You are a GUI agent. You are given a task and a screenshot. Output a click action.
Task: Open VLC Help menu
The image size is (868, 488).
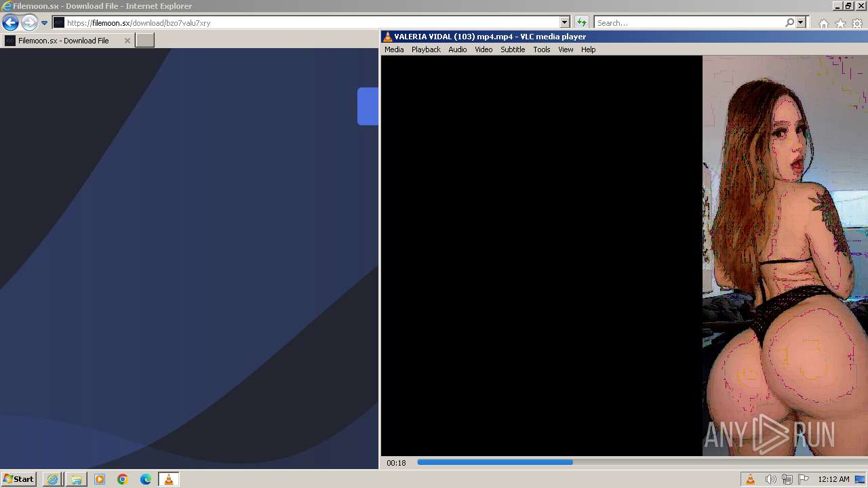588,49
